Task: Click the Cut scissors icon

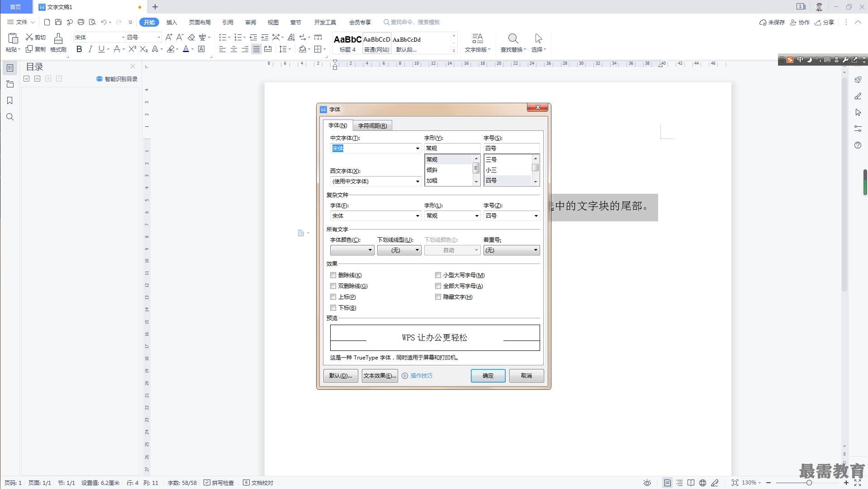Action: pyautogui.click(x=29, y=37)
